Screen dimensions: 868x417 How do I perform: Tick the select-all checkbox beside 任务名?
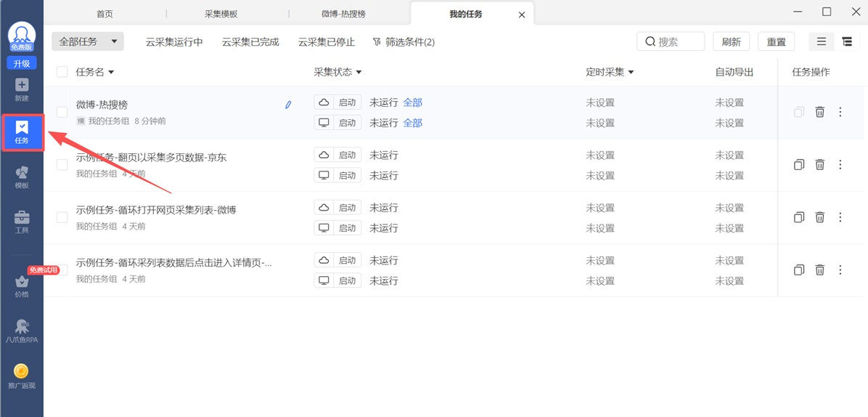coord(62,72)
